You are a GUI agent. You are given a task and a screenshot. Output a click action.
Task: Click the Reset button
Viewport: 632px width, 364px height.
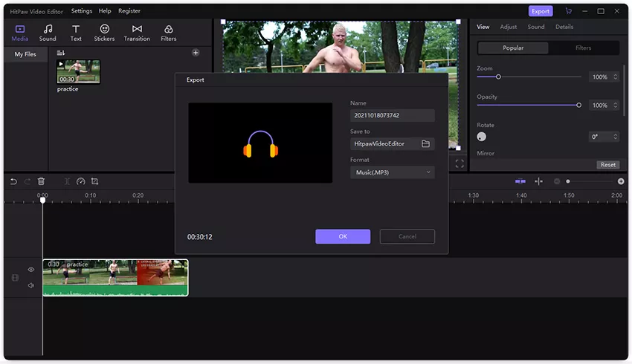coord(607,165)
